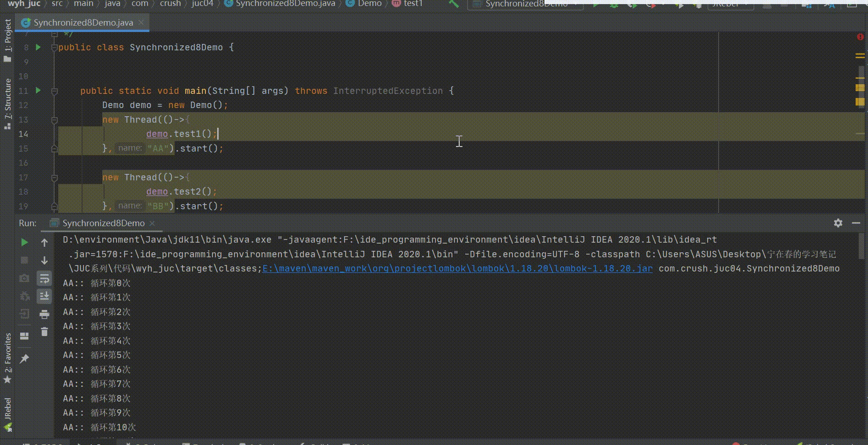The height and width of the screenshot is (445, 868).
Task: Open the Structure tool window tab
Action: click(7, 103)
